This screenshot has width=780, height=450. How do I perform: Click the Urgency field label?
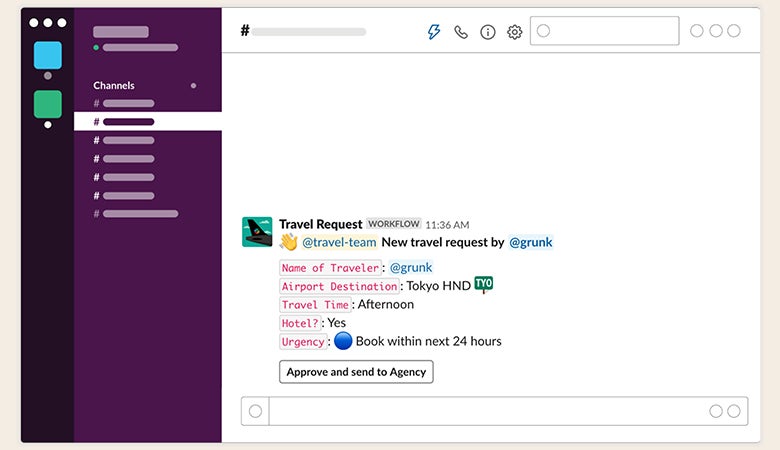[x=303, y=342]
